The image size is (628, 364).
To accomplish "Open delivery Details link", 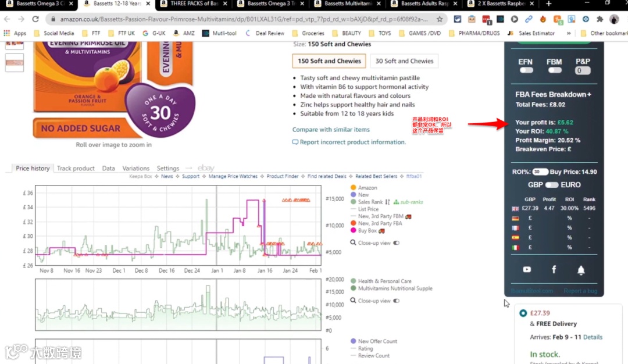I will pos(593,337).
